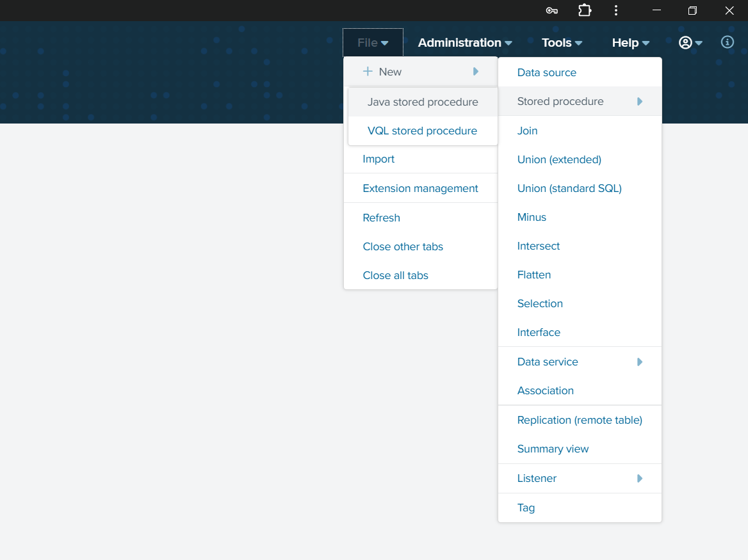Open the Tools menu

[562, 43]
